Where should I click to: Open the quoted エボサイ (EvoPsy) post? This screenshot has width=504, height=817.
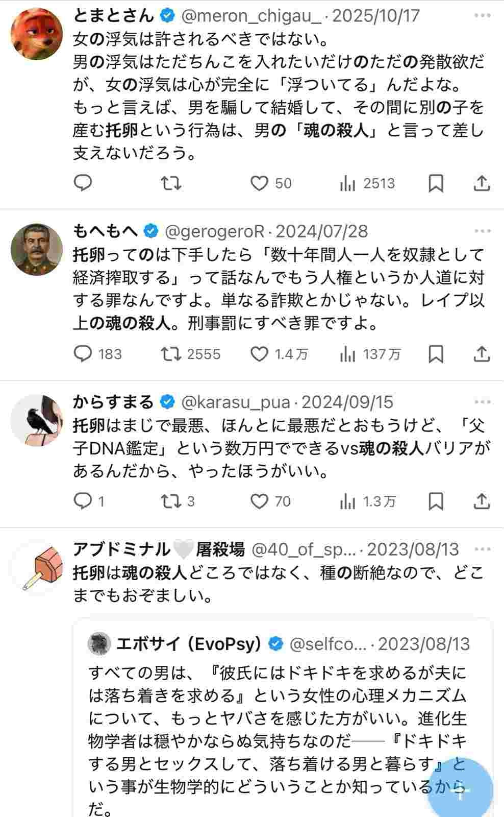click(x=278, y=725)
